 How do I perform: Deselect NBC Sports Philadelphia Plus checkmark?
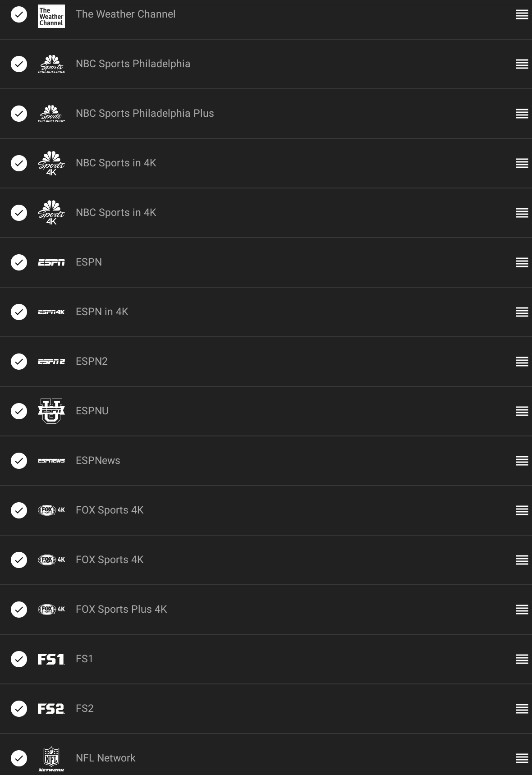(19, 114)
